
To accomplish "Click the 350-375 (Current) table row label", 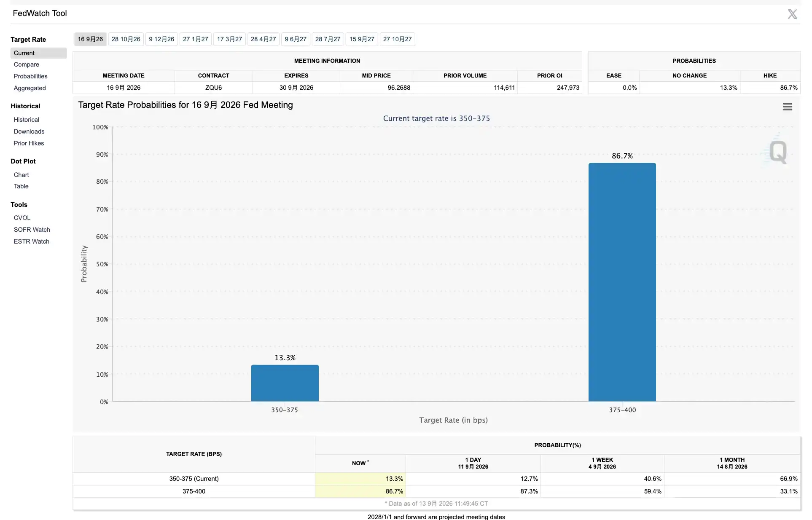I will (x=194, y=479).
